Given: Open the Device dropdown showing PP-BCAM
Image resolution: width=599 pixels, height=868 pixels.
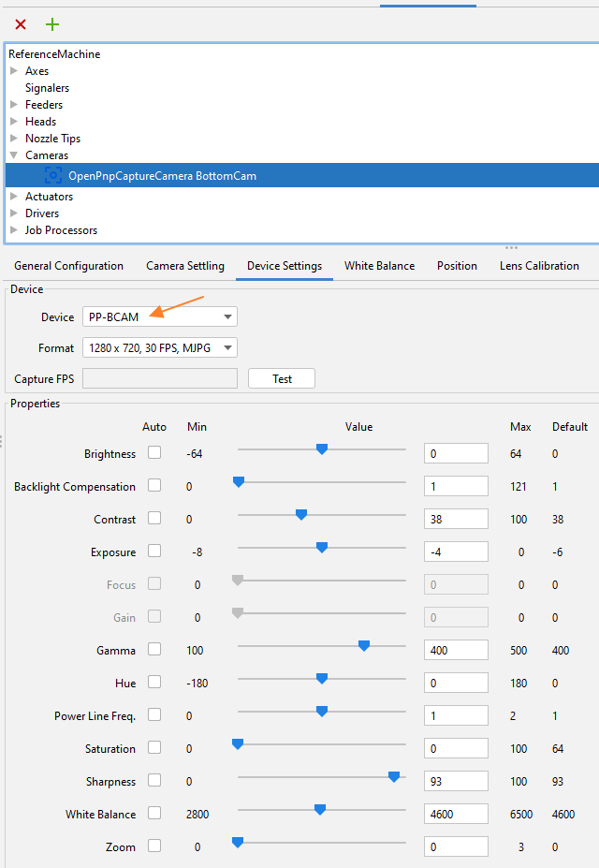Looking at the screenshot, I should point(160,317).
